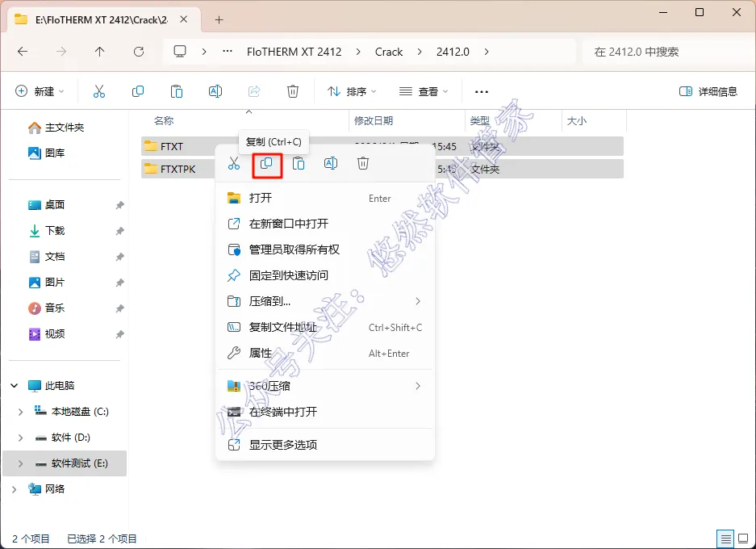Choose 管理员取得所有权 in the context menu

(x=325, y=249)
